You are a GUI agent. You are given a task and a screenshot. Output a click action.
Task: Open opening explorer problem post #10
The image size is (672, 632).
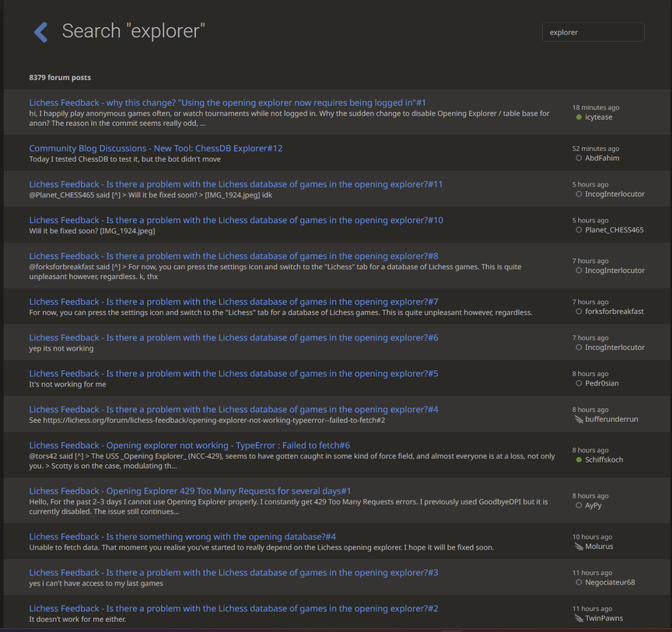236,220
